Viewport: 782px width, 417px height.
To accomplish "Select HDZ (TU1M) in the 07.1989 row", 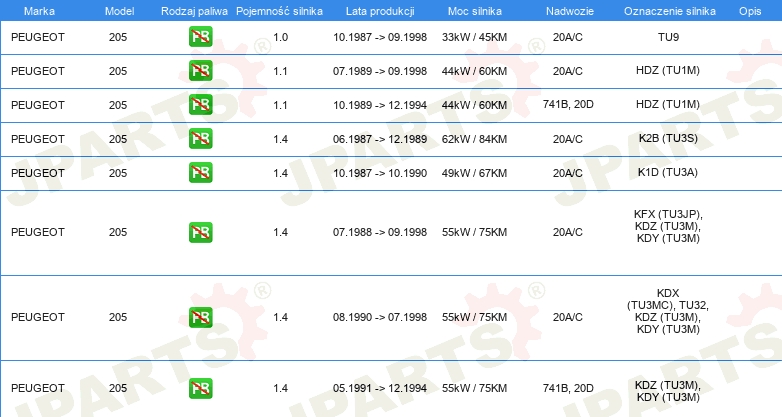I will [668, 70].
